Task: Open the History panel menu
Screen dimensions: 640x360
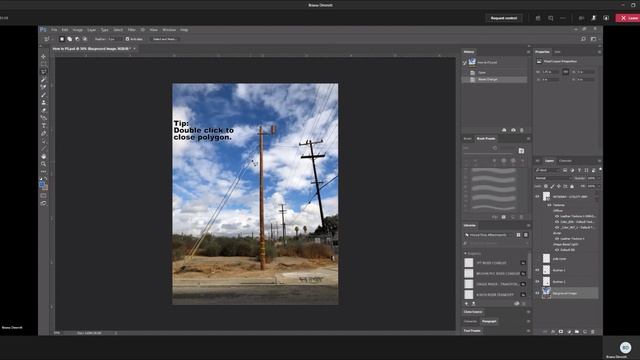Action: click(x=528, y=52)
